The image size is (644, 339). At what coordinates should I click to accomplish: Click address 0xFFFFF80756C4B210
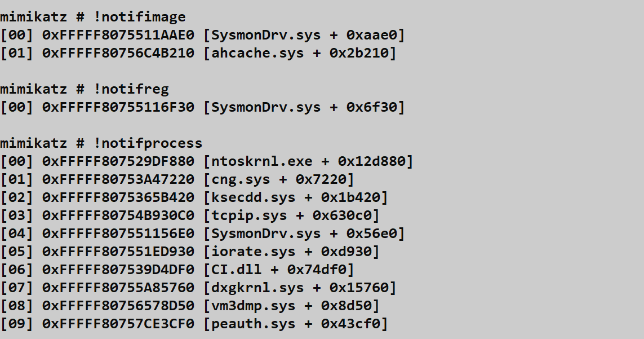coord(118,53)
